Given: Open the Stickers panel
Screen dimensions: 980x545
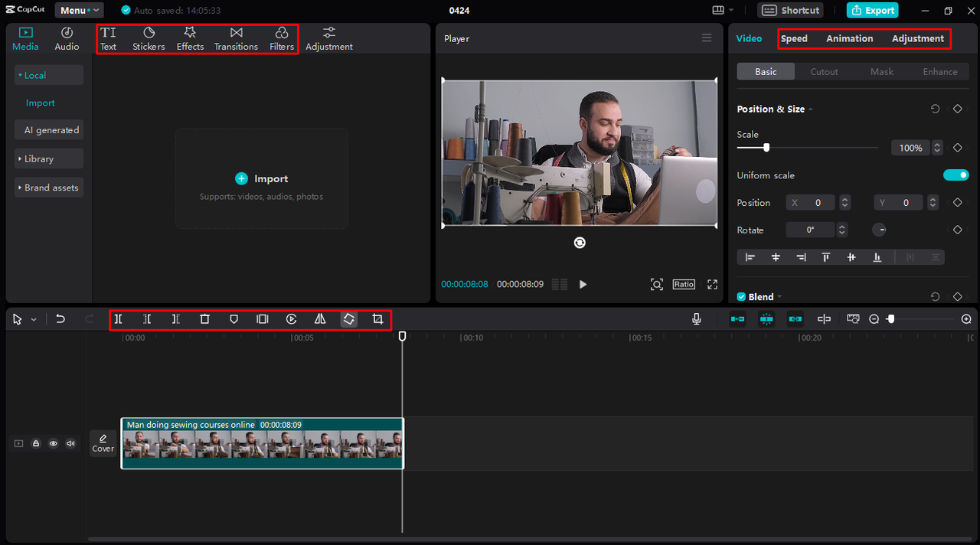Looking at the screenshot, I should [x=149, y=39].
